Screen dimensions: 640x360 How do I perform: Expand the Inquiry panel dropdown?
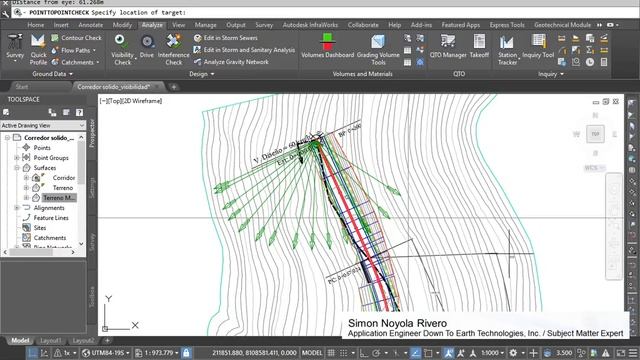coord(551,74)
